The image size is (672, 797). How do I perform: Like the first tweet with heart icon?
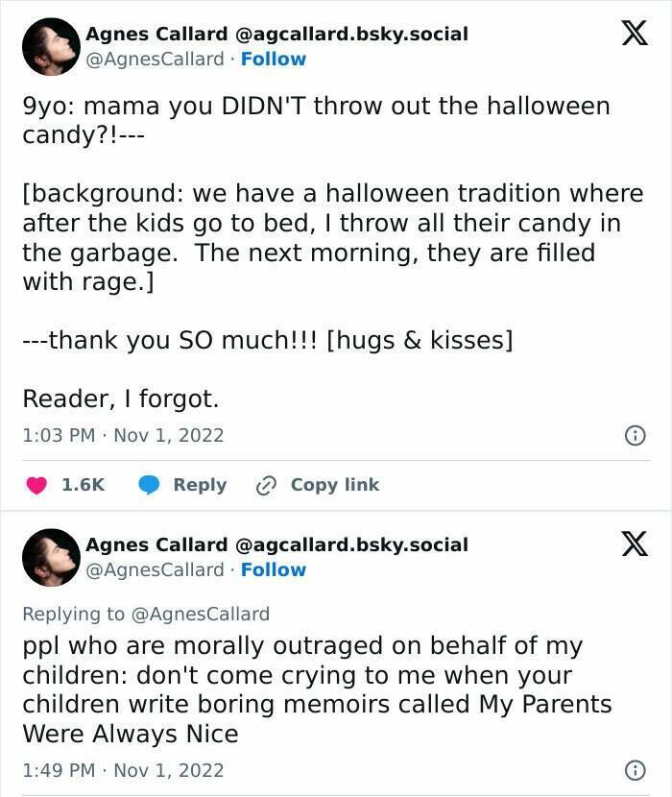(37, 486)
